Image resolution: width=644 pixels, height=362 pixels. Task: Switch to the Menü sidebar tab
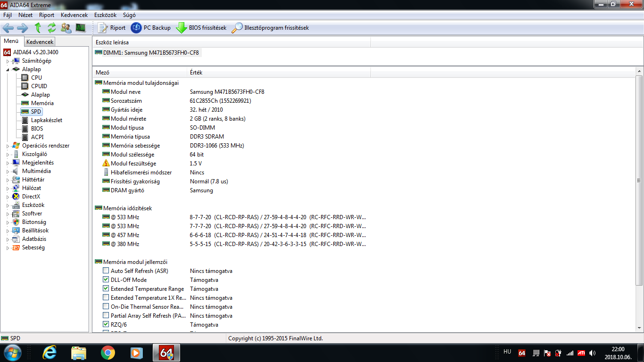coord(11,41)
